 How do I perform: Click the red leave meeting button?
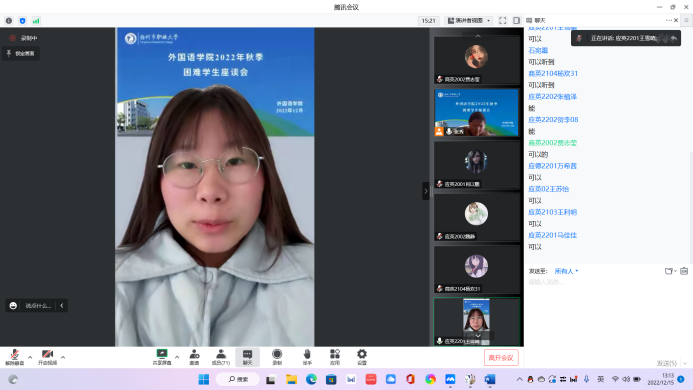coord(501,358)
